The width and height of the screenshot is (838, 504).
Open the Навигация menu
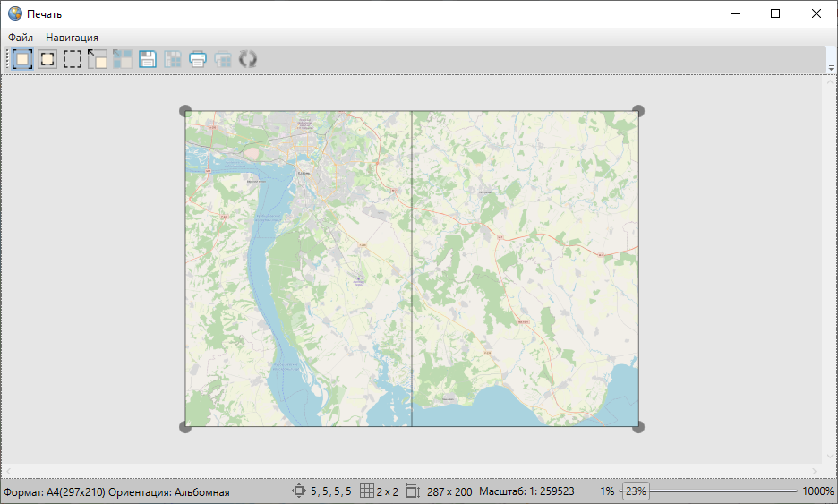point(72,38)
